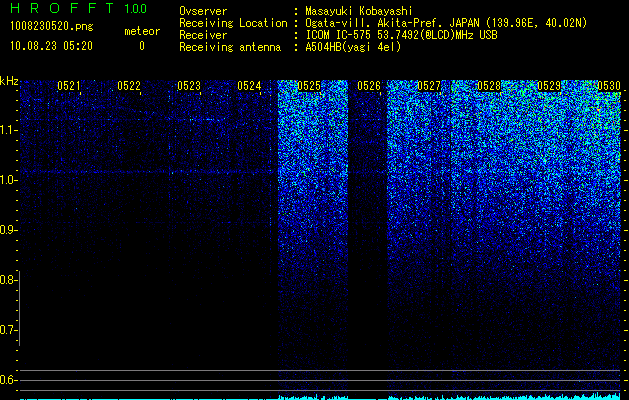
Task: Click the HROFFT program title
Action: pos(62,8)
